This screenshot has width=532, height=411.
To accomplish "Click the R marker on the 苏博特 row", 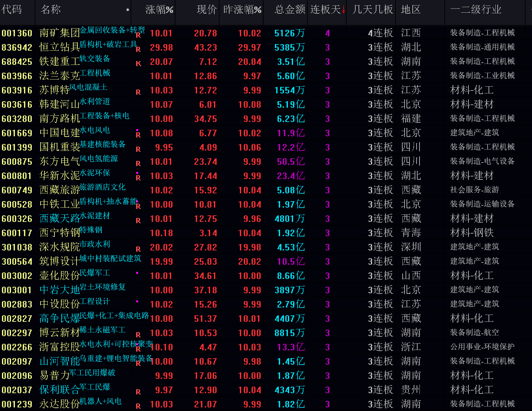I will (x=138, y=92).
